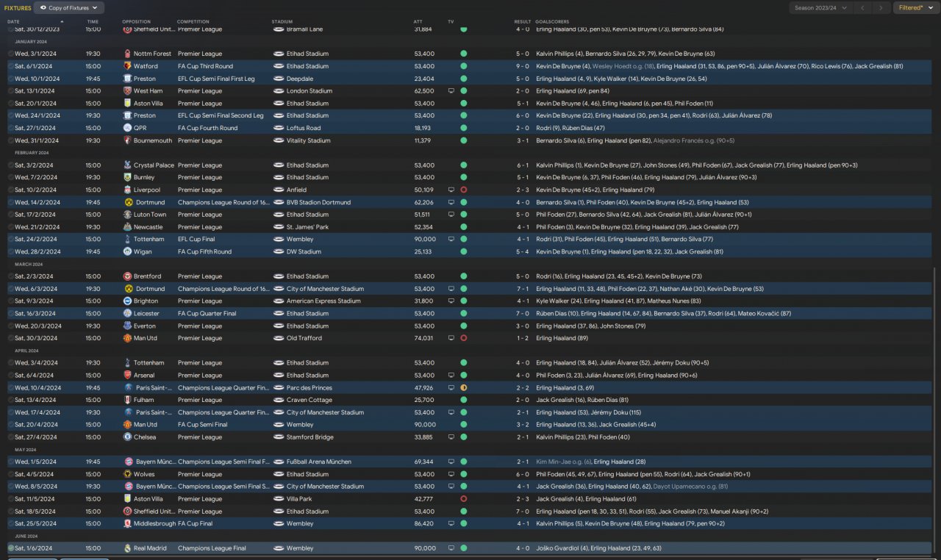Click the Burnley club badge

[128, 177]
